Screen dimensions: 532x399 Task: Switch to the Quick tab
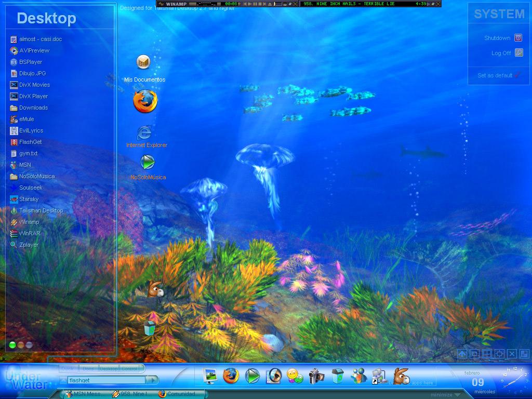click(x=68, y=368)
